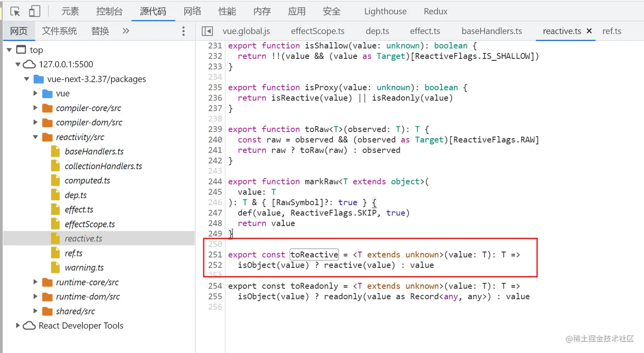
Task: Expand the compiler-dom/src folder arrow
Action: (35, 122)
